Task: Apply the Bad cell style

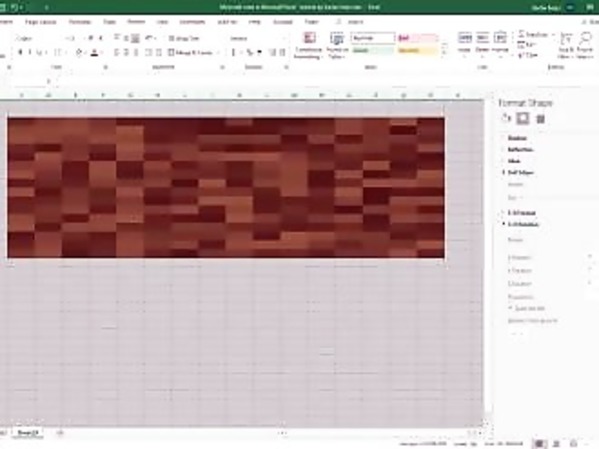Action: (x=417, y=38)
